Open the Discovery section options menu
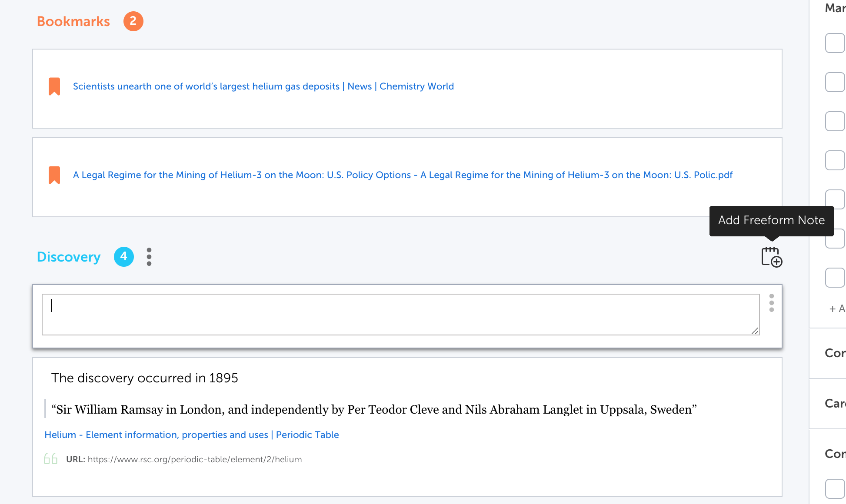 pos(149,257)
